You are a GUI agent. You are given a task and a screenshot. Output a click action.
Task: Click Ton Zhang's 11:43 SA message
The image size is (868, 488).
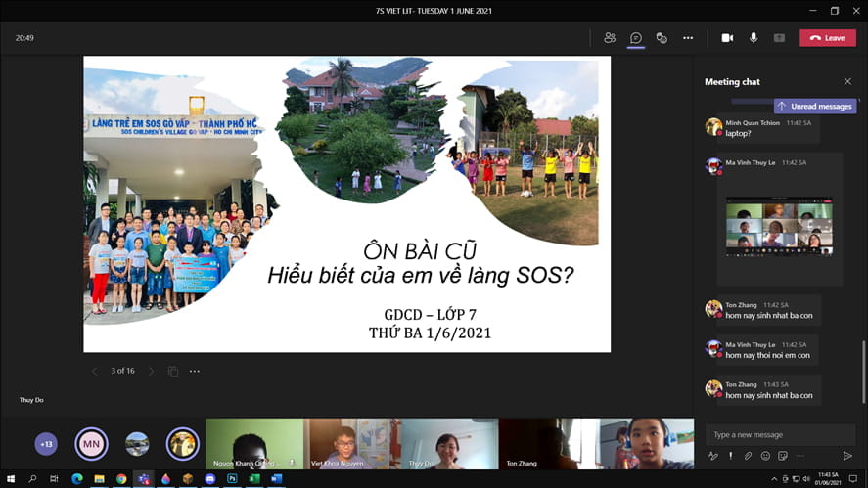click(x=769, y=390)
